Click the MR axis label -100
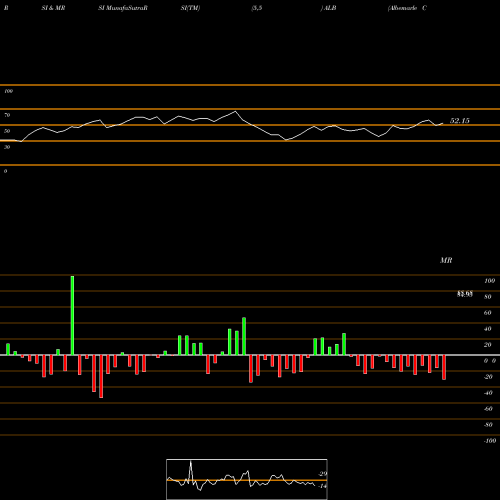Viewport: 500px width, 500px height. [490, 441]
